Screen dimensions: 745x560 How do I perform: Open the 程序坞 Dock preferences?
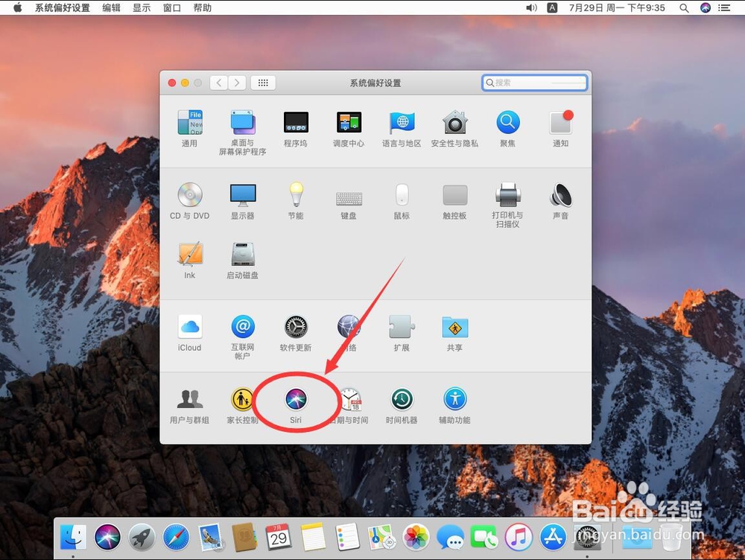tap(296, 129)
